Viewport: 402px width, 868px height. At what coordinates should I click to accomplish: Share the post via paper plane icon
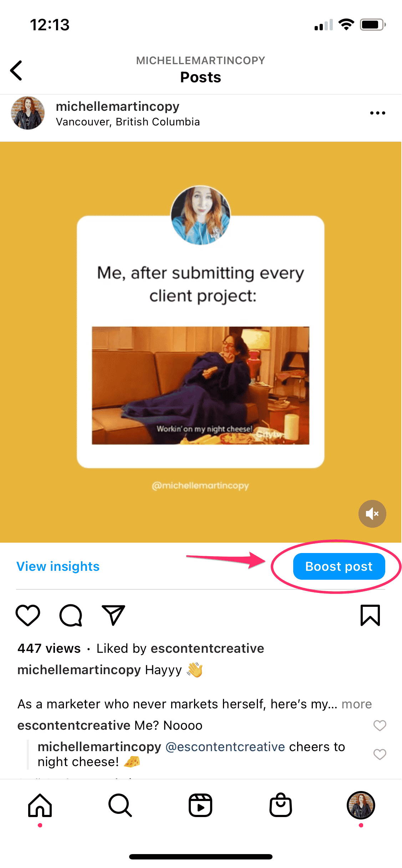[x=113, y=615]
